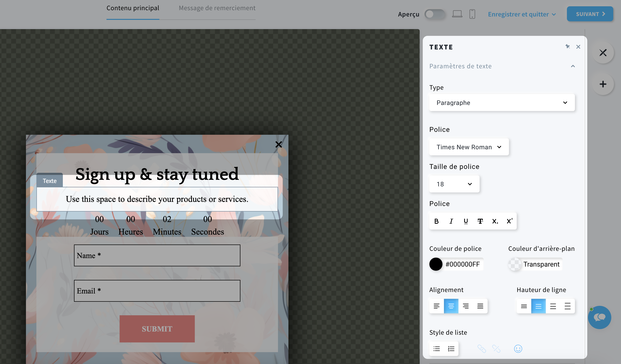This screenshot has height=364, width=621.
Task: Toggle the Aperçu preview switch
Action: pyautogui.click(x=434, y=14)
